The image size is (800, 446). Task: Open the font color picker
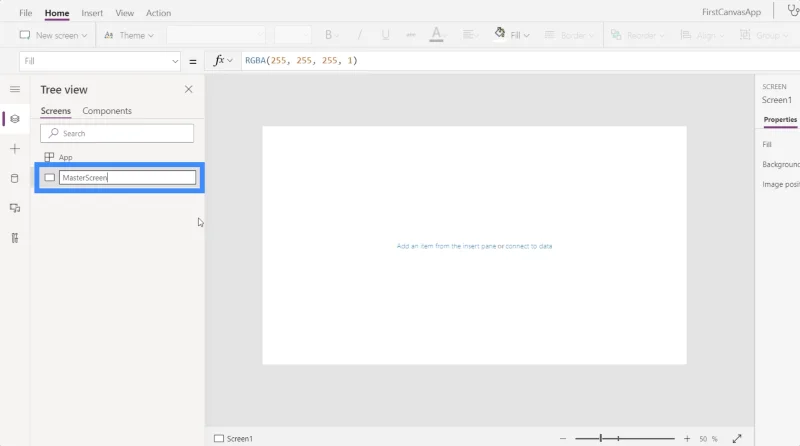point(437,35)
